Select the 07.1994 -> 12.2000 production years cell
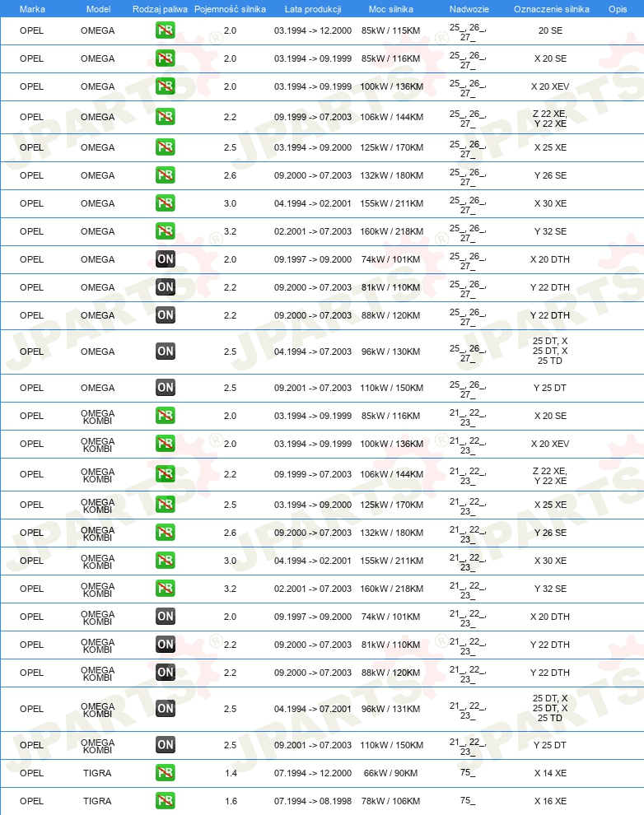 (313, 773)
